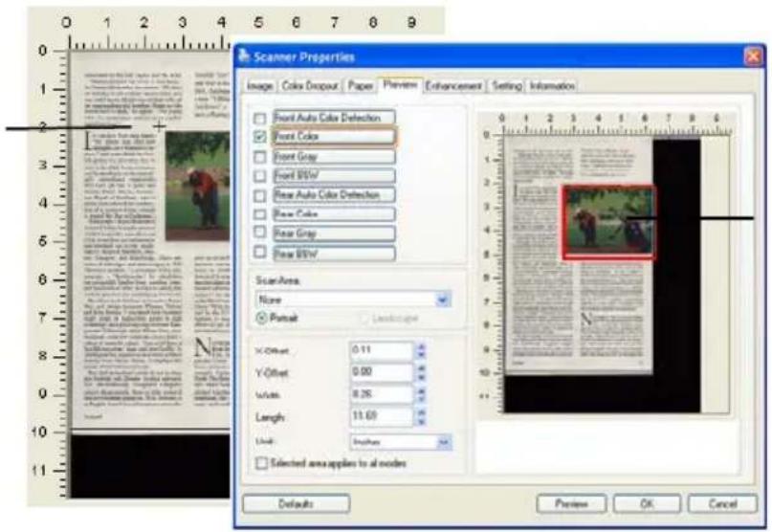The height and width of the screenshot is (532, 772).
Task: Select the Preview tab
Action: coord(400,85)
